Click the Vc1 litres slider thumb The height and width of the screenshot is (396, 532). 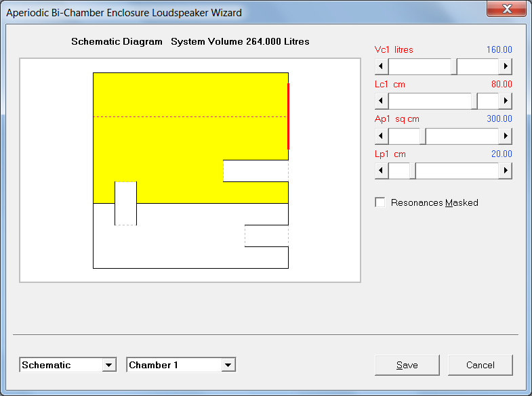(x=454, y=66)
